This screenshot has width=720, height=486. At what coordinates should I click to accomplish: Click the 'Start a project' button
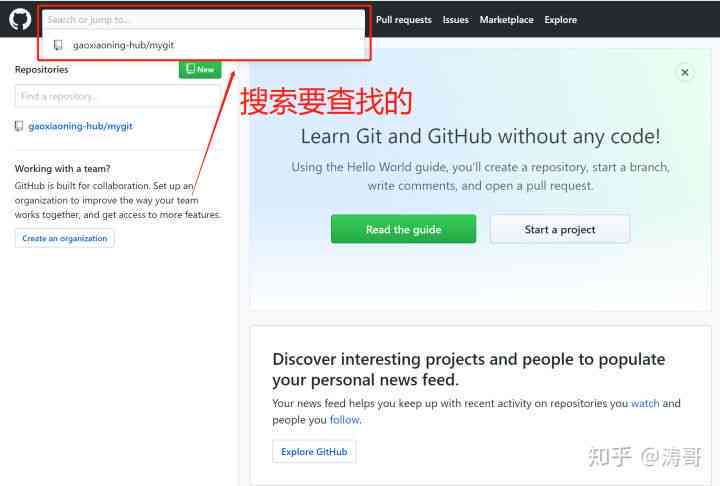[560, 229]
